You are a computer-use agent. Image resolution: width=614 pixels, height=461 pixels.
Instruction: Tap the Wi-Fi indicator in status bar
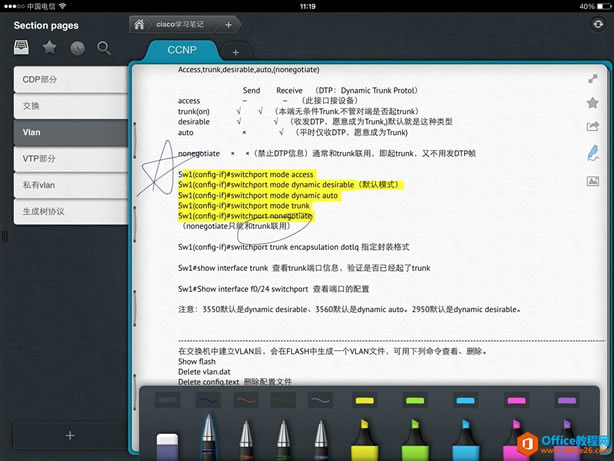point(62,6)
